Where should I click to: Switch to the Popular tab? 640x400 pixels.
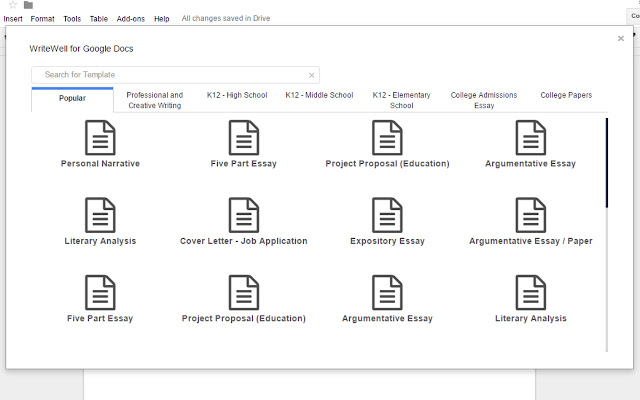[72, 98]
